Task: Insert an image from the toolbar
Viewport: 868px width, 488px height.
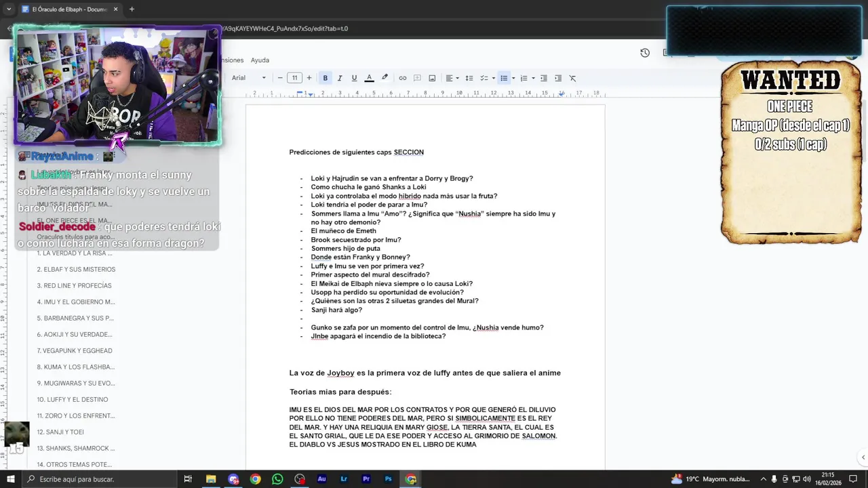Action: click(x=432, y=78)
